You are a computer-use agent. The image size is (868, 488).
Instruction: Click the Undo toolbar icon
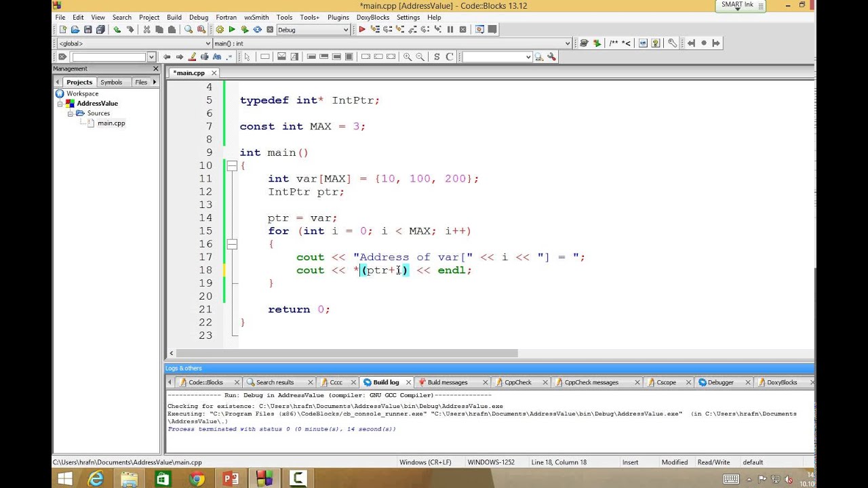point(117,29)
